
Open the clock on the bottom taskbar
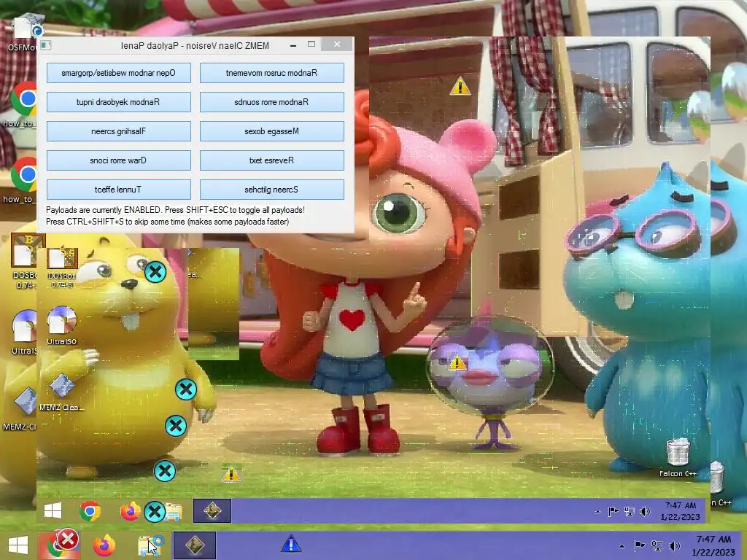pyautogui.click(x=713, y=545)
